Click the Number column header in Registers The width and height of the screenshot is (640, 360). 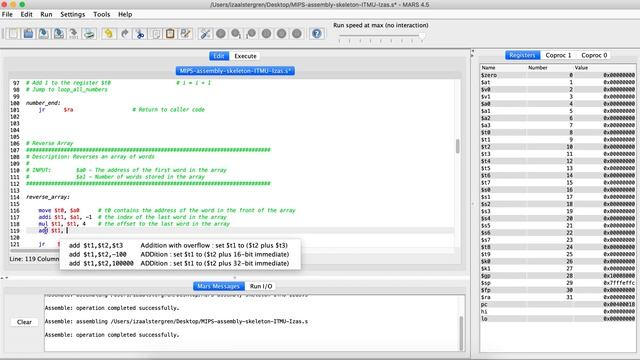point(550,68)
